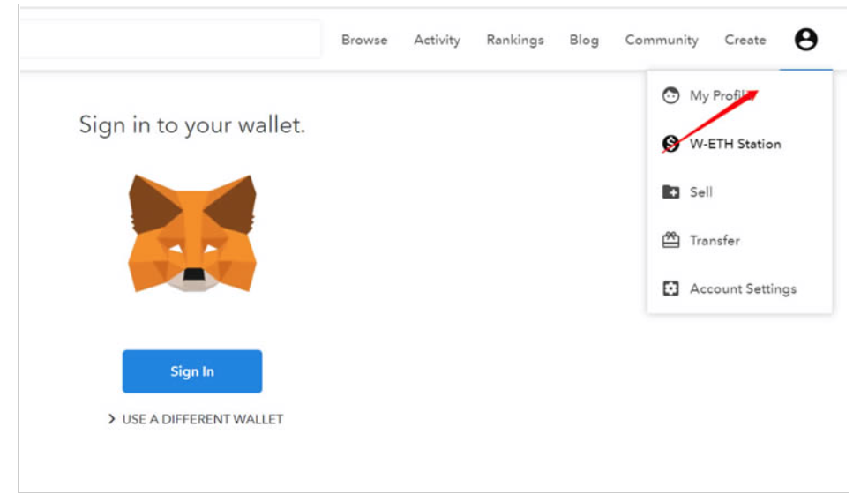Focus the search field in the header
The image size is (868, 502).
click(170, 39)
